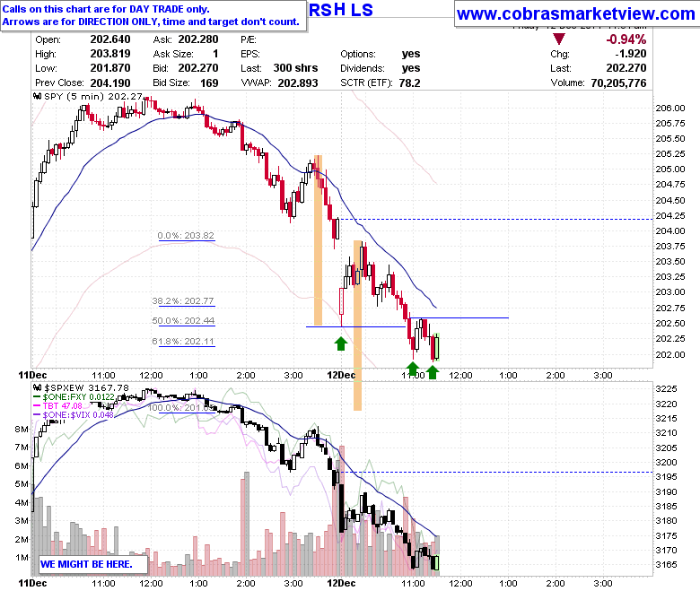Click the Dividends label
Screen dimensions: 700x591
(363, 68)
